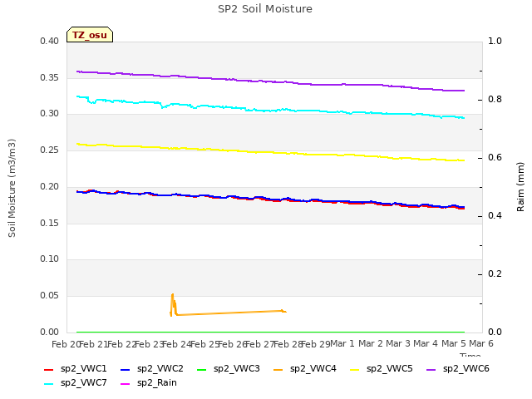Click the 0.20 left axis tick label
Screen dimensions: 532x399
(50, 186)
